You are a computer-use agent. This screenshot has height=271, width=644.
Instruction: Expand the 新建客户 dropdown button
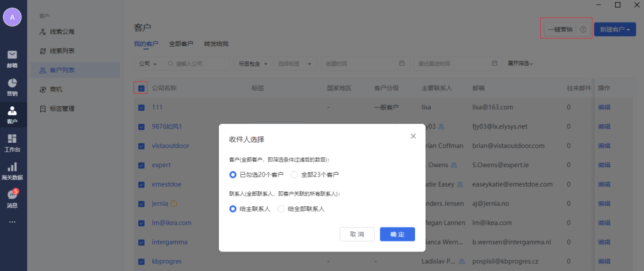[x=614, y=30]
